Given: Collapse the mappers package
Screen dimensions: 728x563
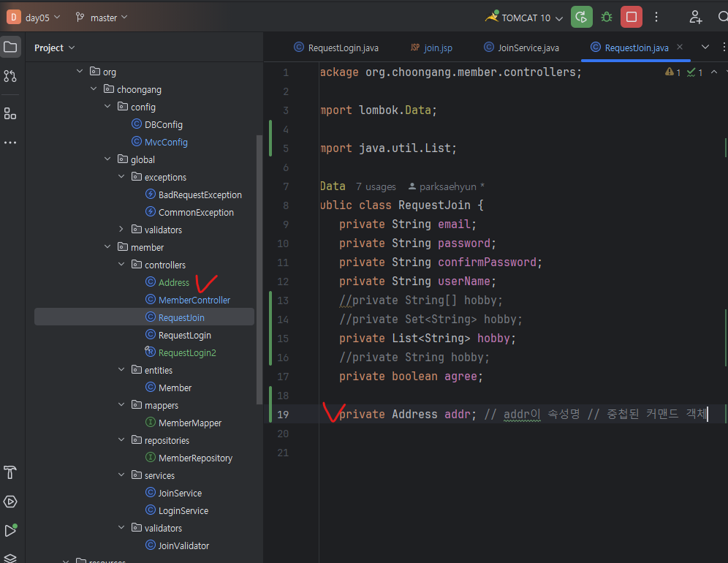Looking at the screenshot, I should click(x=121, y=405).
